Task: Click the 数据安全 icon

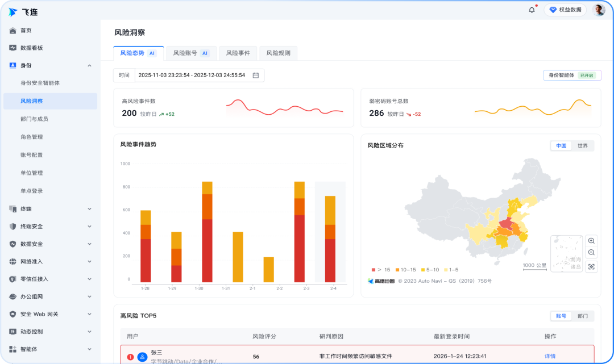Action: pos(13,244)
